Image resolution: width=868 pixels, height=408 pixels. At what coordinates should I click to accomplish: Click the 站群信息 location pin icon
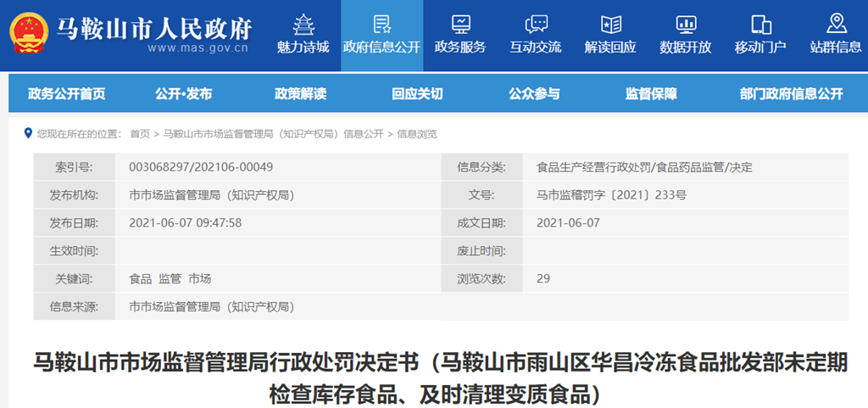(836, 23)
